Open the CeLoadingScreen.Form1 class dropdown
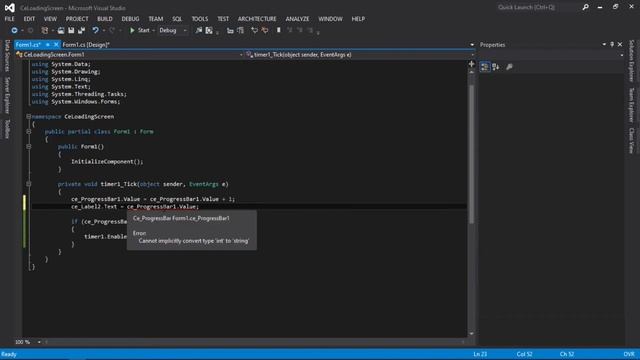640x360 pixels. [129, 54]
